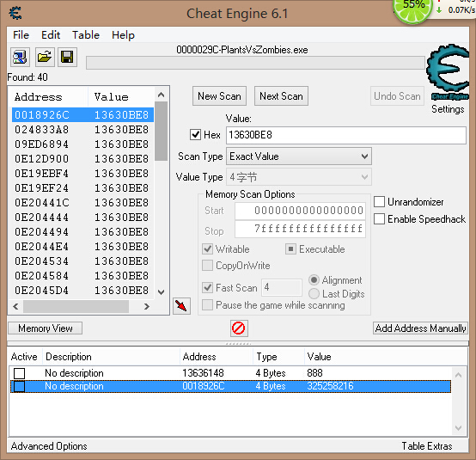
Task: Click the results list vertical scrollbar thumb
Action: click(x=162, y=131)
